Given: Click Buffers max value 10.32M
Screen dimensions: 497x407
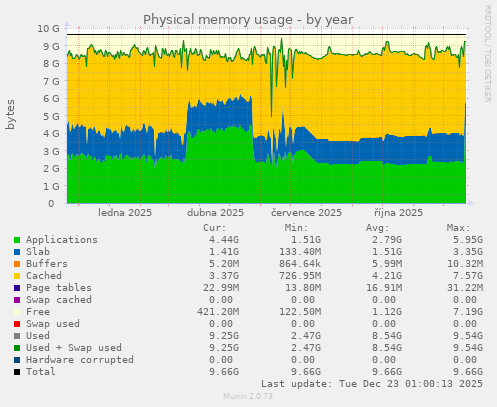Looking at the screenshot, I should point(465,264).
